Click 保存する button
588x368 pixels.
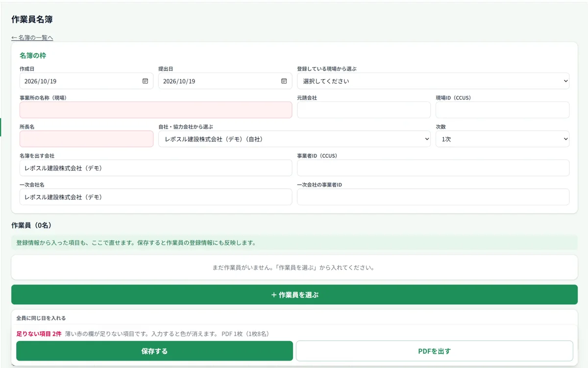point(154,351)
